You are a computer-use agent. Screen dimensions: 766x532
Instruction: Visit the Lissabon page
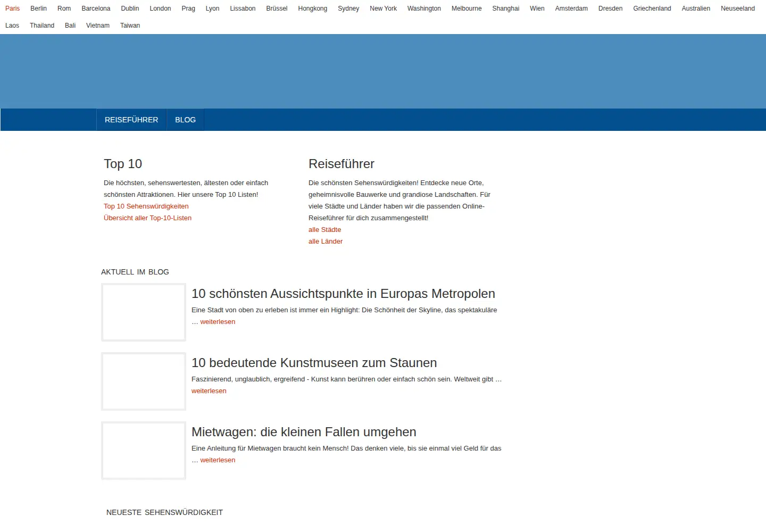point(243,9)
